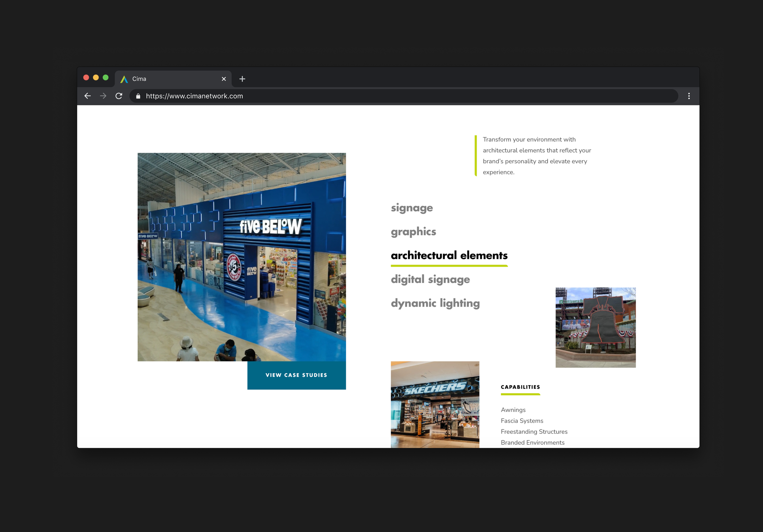Click the red close window button
763x532 pixels.
click(x=86, y=78)
